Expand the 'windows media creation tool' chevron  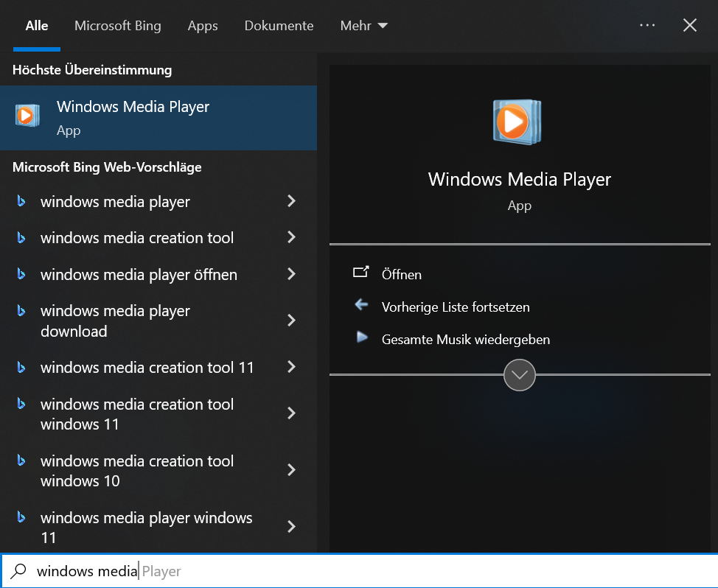291,237
